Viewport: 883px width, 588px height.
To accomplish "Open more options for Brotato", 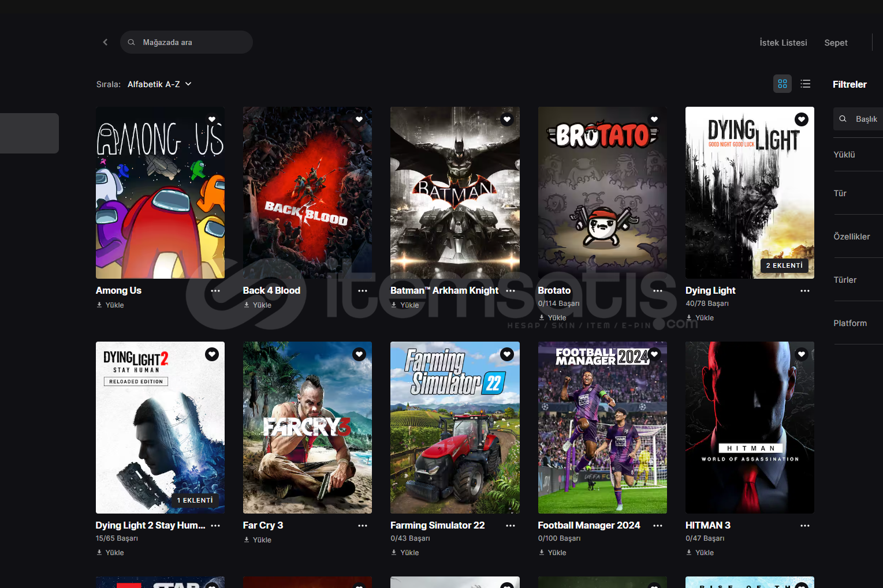I will coord(658,291).
